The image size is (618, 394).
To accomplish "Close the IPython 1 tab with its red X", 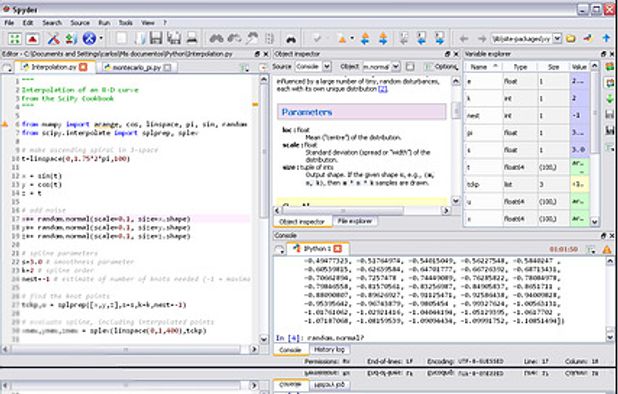I will click(337, 249).
